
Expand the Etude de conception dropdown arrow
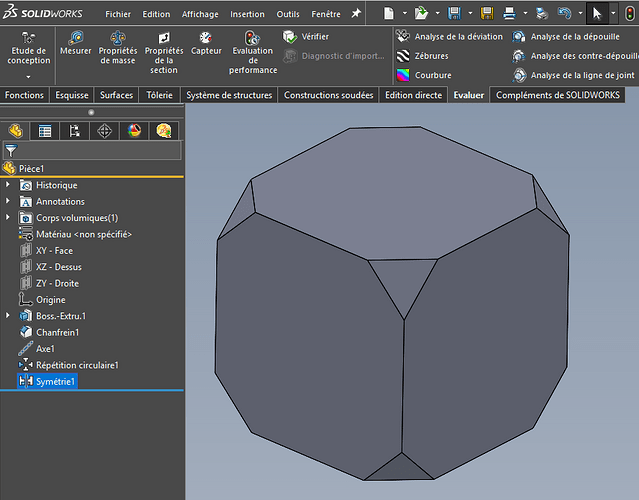click(28, 77)
